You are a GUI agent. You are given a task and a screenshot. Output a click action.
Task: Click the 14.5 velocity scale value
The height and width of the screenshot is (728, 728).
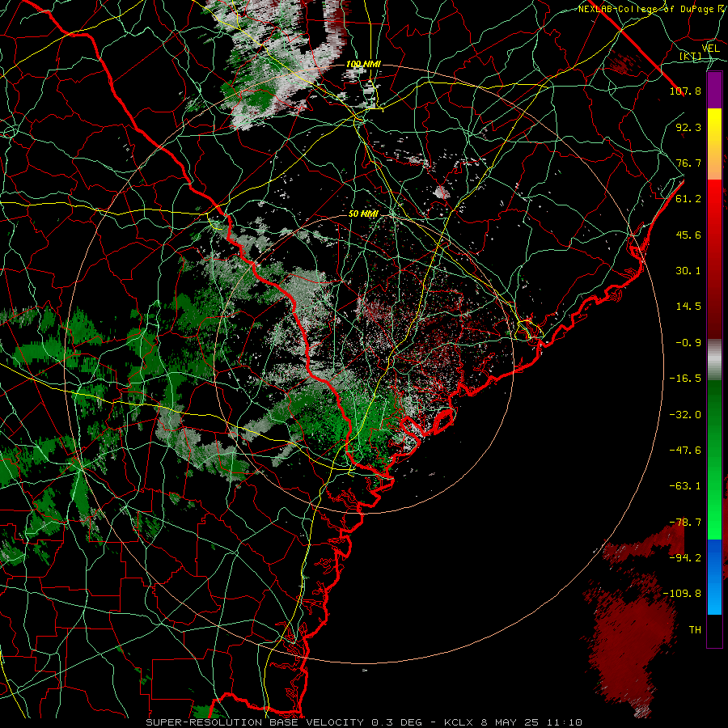pyautogui.click(x=688, y=307)
